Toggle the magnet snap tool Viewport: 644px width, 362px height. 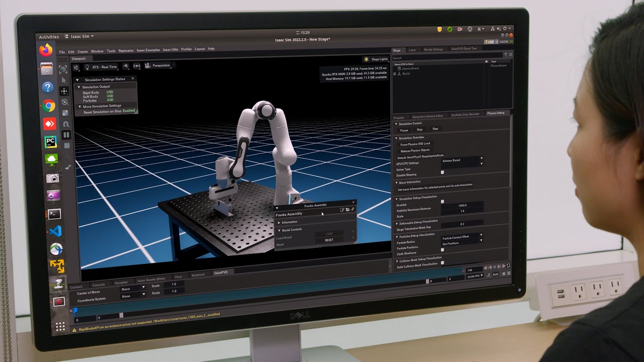pyautogui.click(x=65, y=124)
